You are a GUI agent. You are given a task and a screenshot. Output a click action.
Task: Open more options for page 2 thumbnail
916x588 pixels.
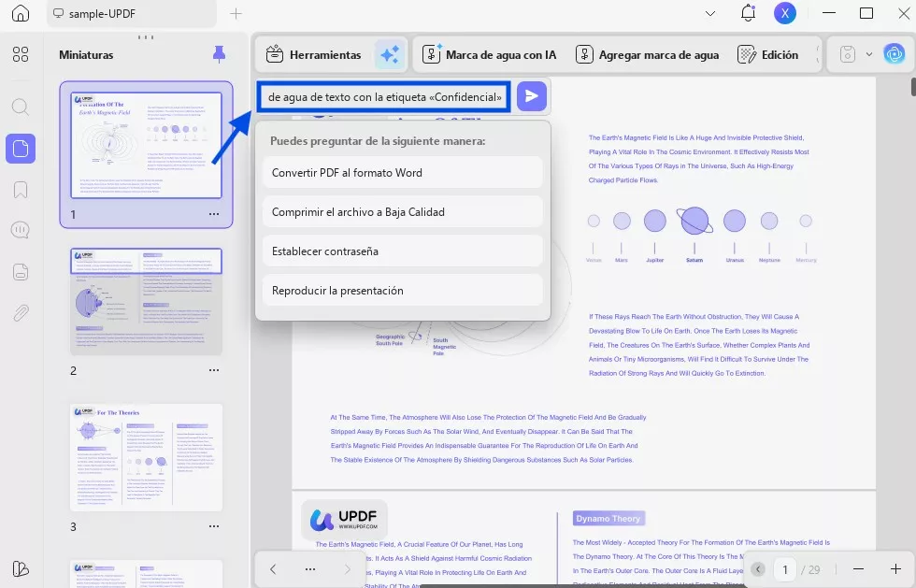tap(214, 370)
